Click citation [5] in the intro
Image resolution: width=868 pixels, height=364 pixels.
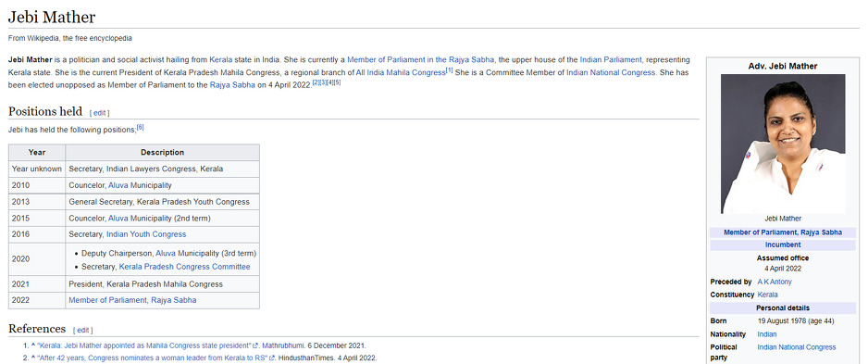point(337,82)
